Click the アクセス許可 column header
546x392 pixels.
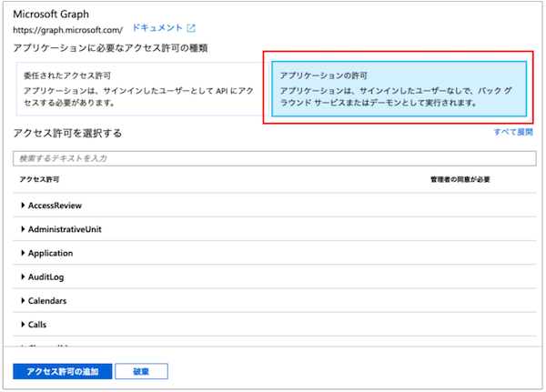click(39, 180)
